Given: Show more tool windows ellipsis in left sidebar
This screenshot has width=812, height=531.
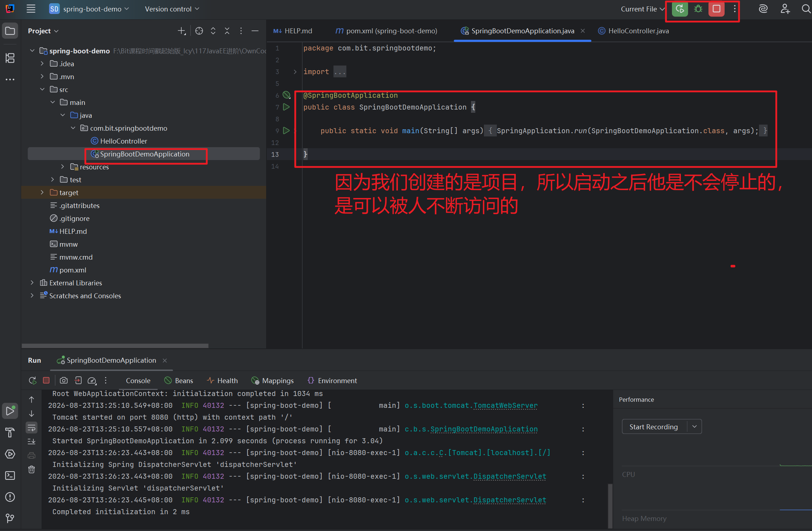Looking at the screenshot, I should tap(10, 79).
